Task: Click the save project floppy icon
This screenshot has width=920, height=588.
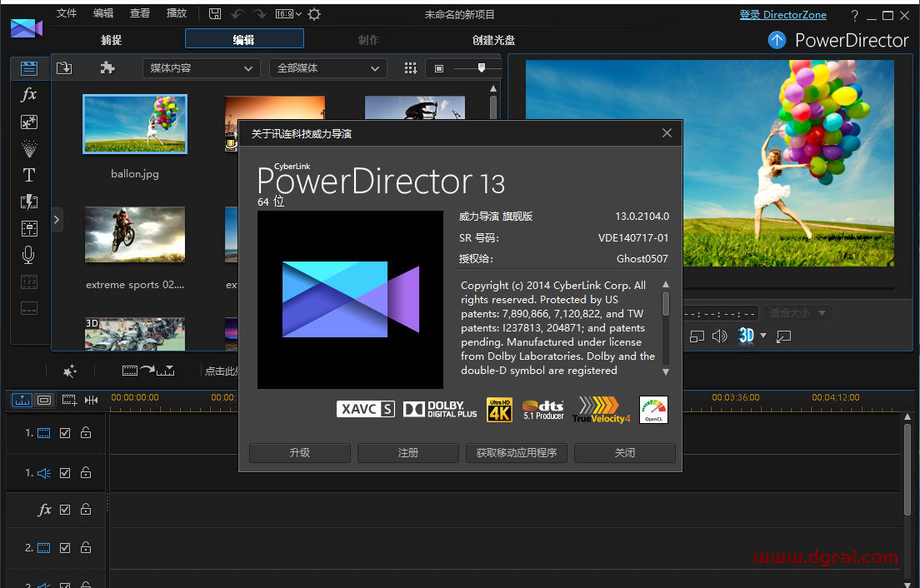Action: 215,14
